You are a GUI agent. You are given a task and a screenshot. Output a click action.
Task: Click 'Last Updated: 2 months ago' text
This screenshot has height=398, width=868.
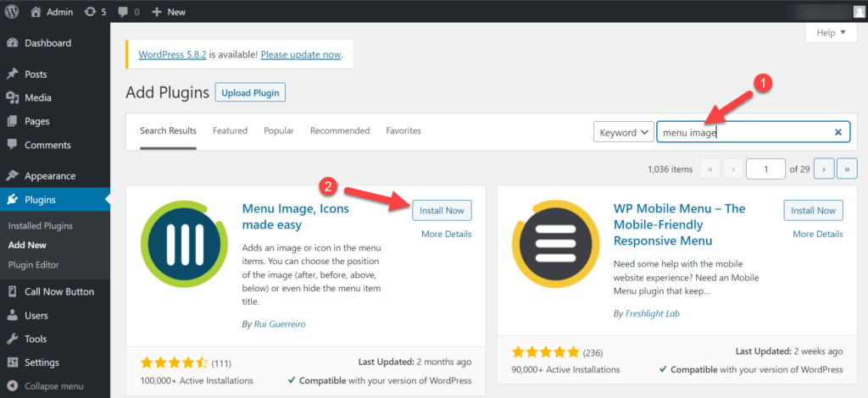click(415, 362)
